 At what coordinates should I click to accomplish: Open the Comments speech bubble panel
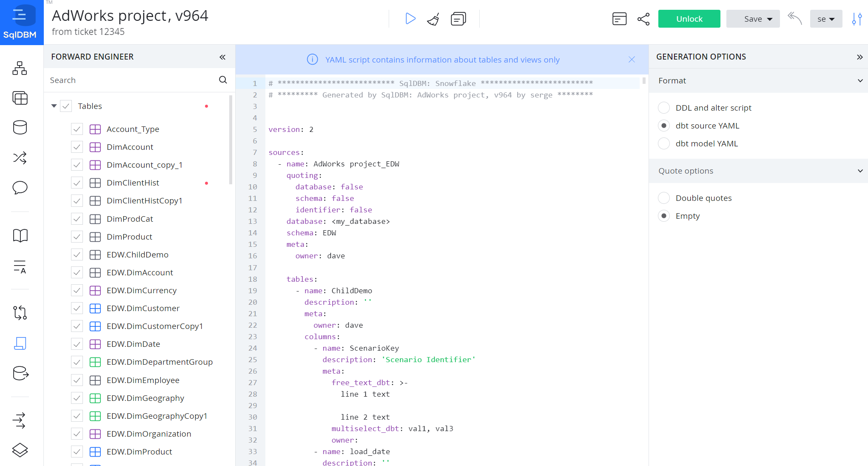20,188
